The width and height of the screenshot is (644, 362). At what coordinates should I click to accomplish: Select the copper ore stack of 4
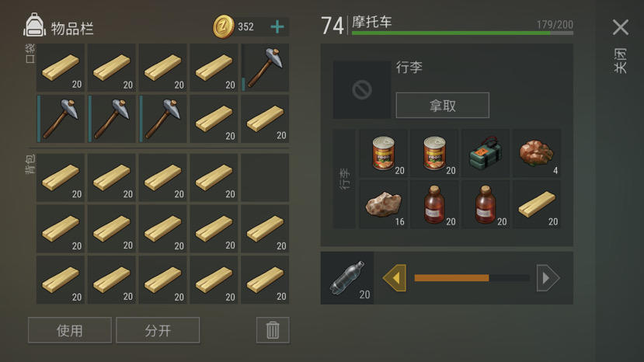point(536,153)
